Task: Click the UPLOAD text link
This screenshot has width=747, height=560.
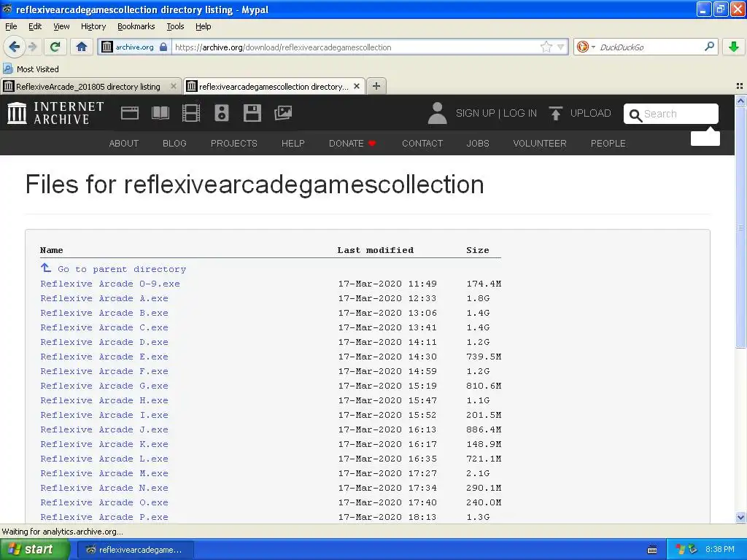Action: point(590,113)
